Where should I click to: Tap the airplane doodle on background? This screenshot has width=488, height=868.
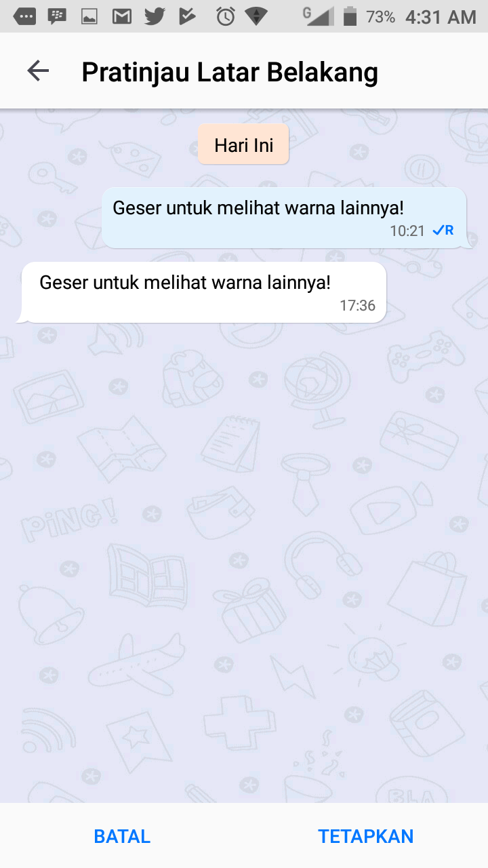pyautogui.click(x=136, y=660)
